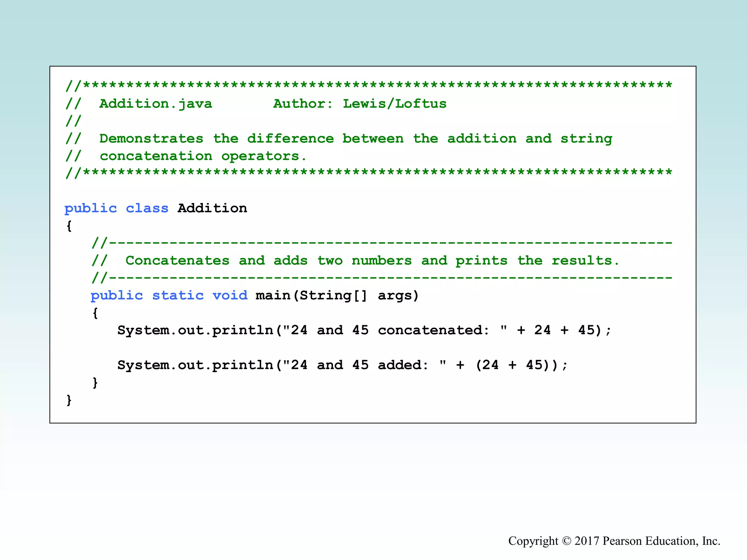Click the 'concatenation operators.' comment line
The height and width of the screenshot is (560, 747).
186,156
